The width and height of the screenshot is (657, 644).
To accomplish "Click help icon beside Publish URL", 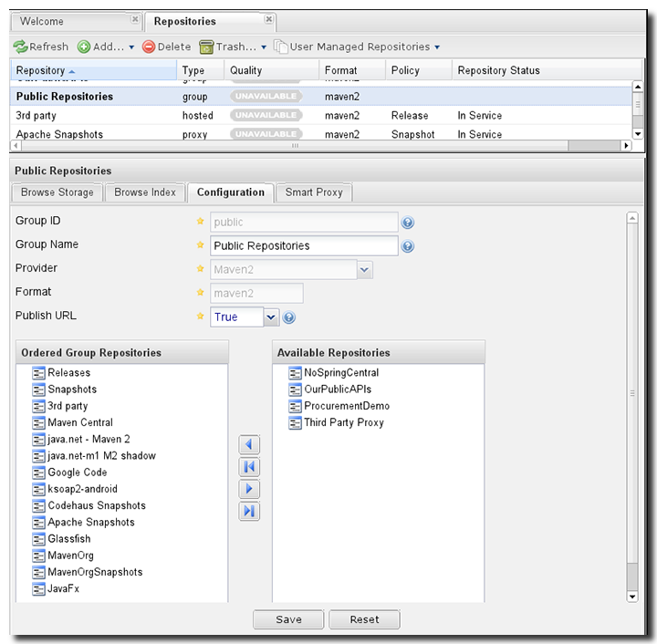I will pyautogui.click(x=289, y=317).
